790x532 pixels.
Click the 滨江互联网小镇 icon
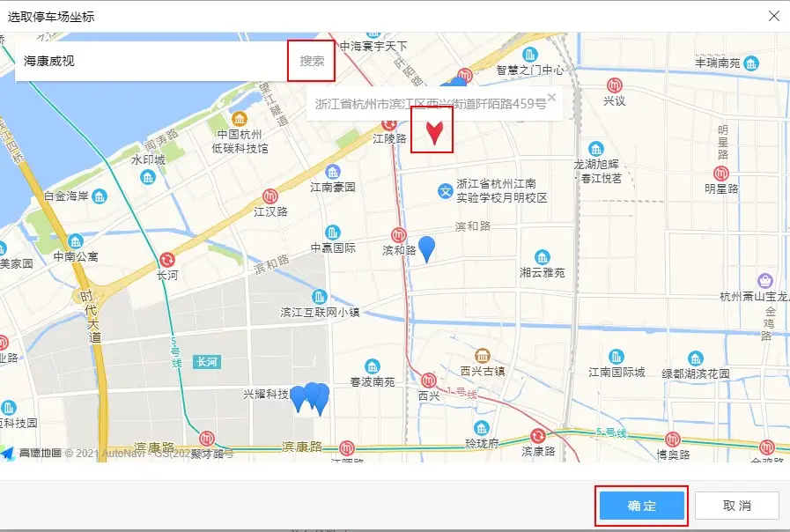pos(320,297)
